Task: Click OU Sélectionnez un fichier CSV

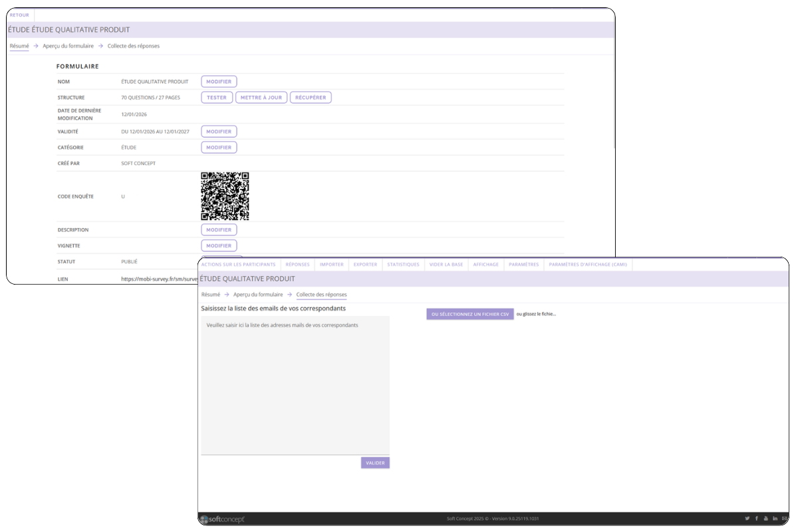Action: (x=469, y=313)
